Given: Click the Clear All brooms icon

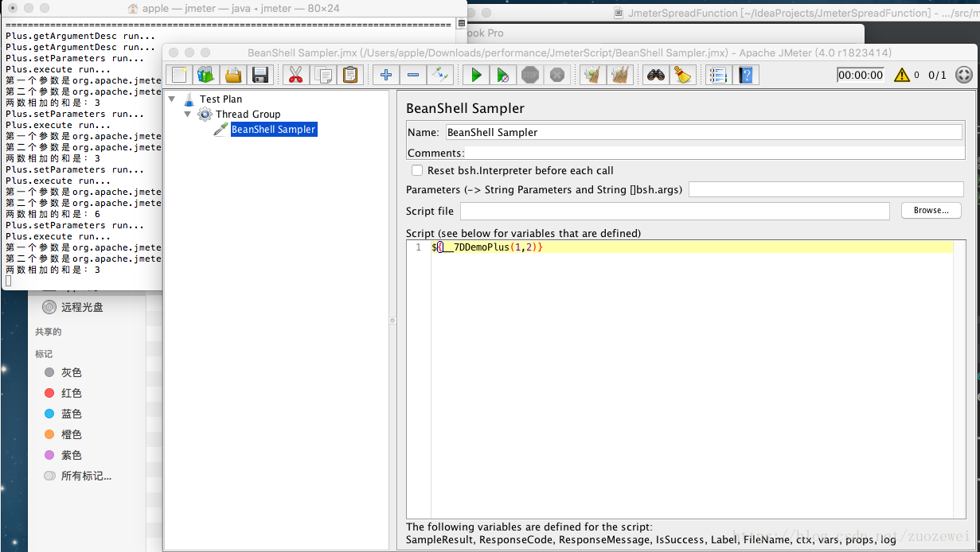Looking at the screenshot, I should [x=620, y=75].
